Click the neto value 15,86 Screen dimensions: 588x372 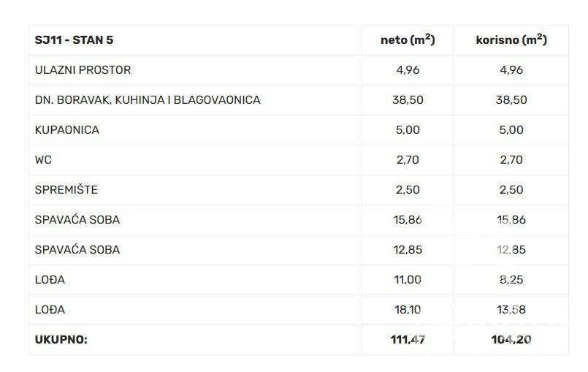408,220
